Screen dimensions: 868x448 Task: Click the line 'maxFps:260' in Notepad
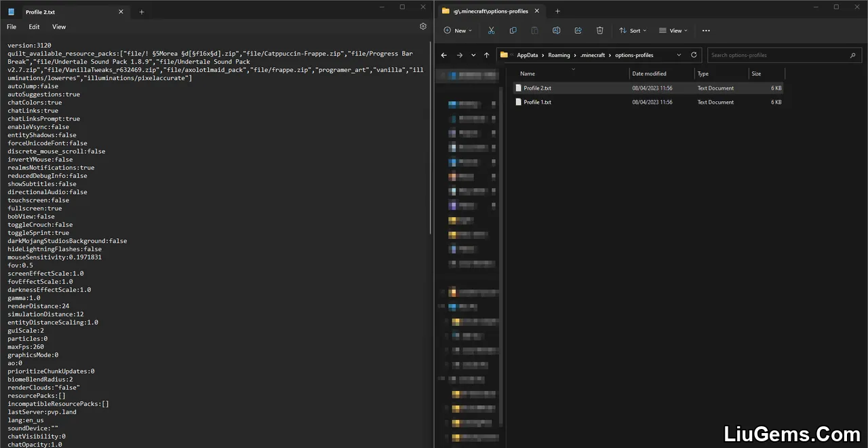26,347
